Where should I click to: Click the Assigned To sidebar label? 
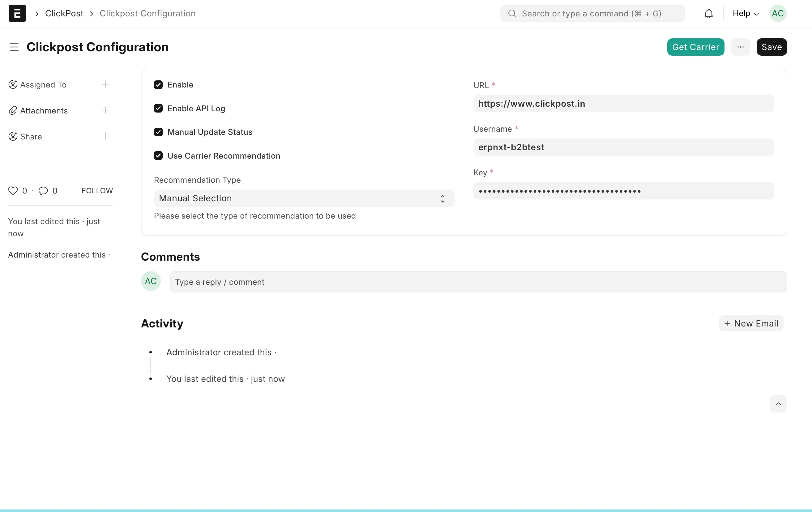pyautogui.click(x=43, y=85)
